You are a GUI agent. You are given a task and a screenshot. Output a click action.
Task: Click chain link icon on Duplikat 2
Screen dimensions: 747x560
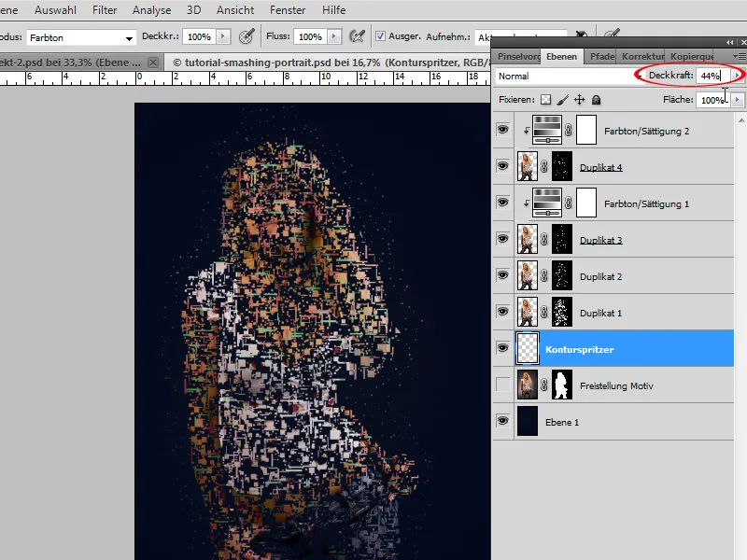544,275
